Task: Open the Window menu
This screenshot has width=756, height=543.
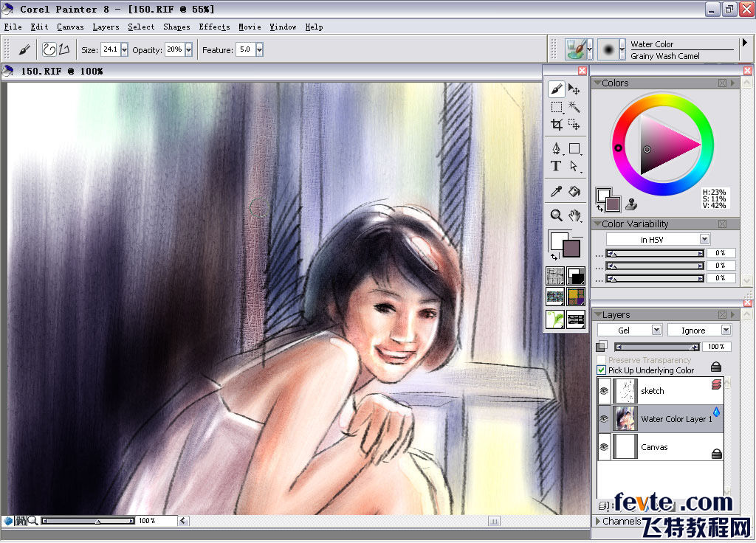Action: 283,27
